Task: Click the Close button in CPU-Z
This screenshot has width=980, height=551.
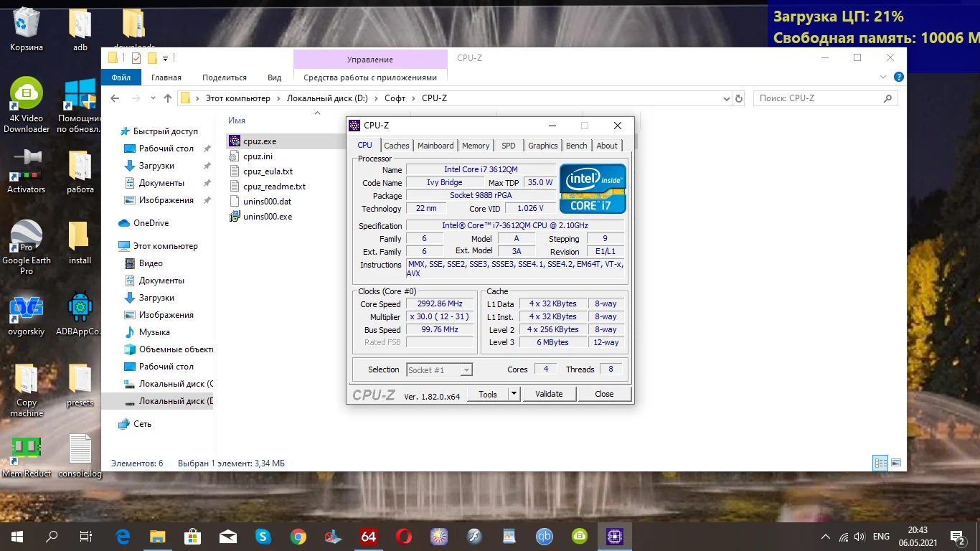Action: coord(604,394)
